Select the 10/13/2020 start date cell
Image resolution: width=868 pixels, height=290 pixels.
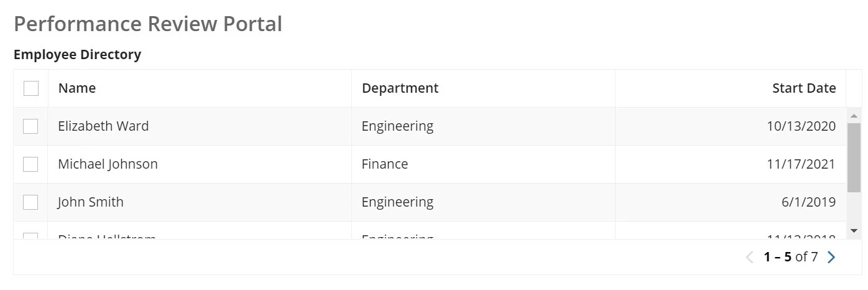click(731, 126)
